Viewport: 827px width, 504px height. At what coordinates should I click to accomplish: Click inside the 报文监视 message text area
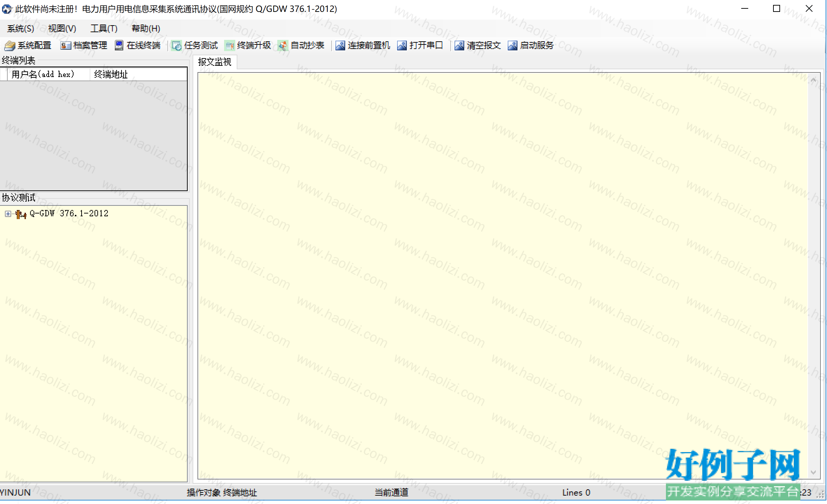503,275
